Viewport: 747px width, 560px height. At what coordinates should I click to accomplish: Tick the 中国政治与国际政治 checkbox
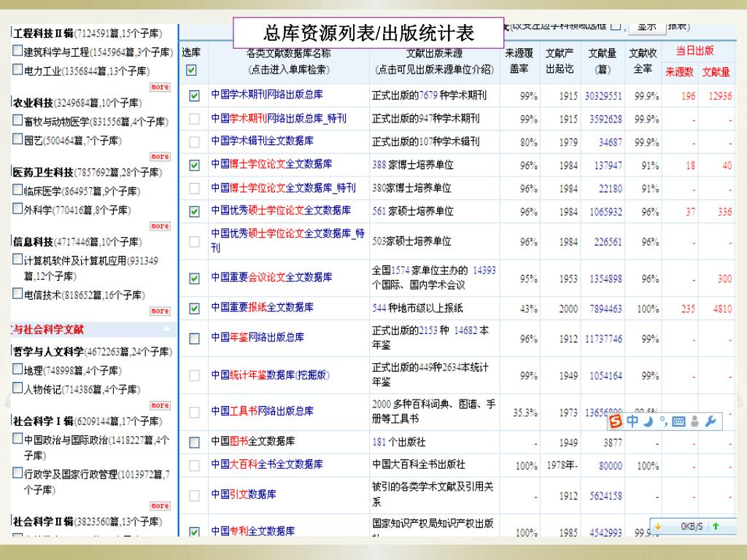coord(18,438)
